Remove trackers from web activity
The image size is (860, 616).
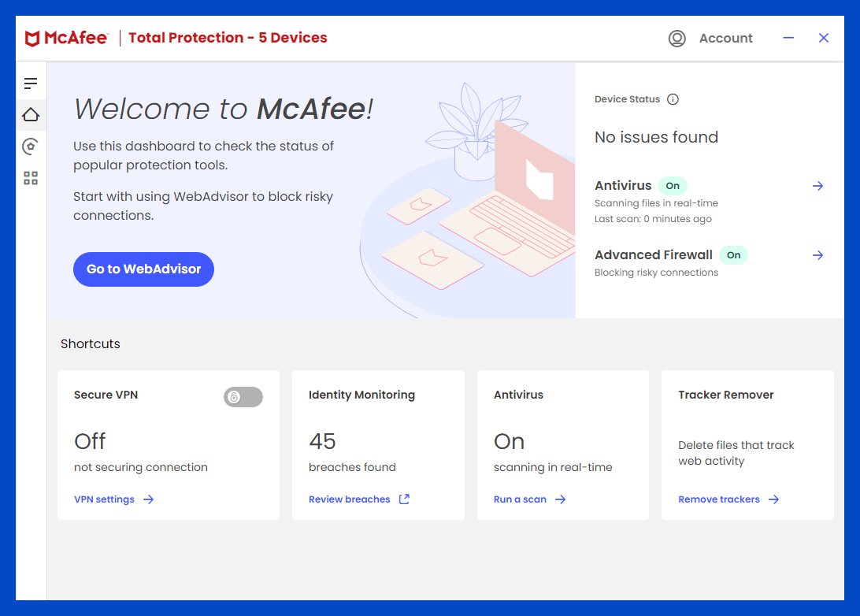718,499
